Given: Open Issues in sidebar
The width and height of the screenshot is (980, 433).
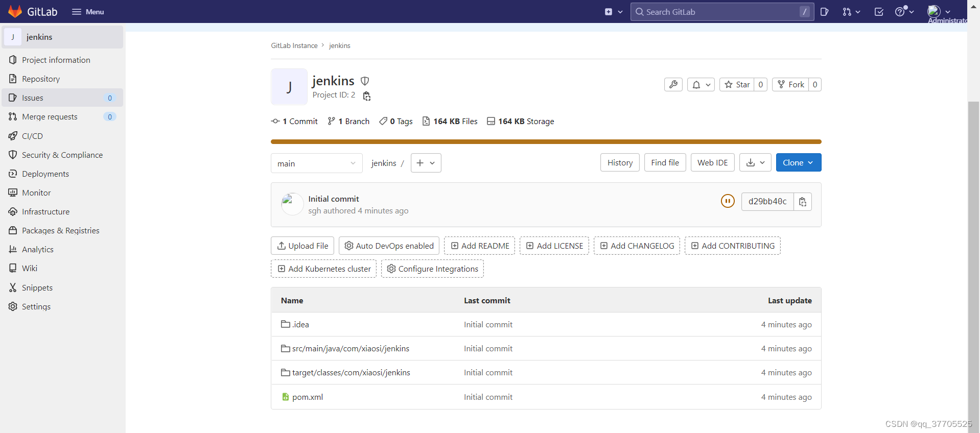Looking at the screenshot, I should [62, 98].
